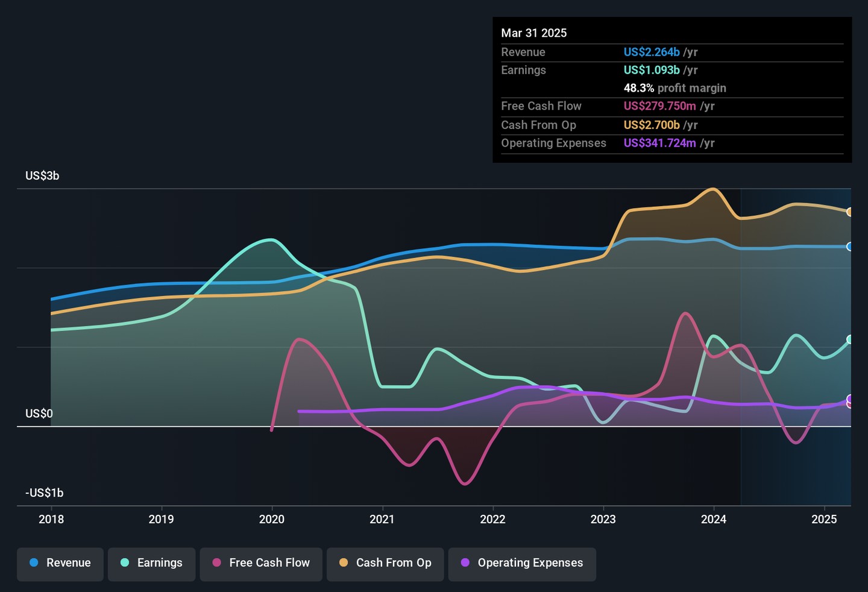Click the purple Operating Expenses legend dot
The height and width of the screenshot is (592, 868).
pyautogui.click(x=465, y=563)
